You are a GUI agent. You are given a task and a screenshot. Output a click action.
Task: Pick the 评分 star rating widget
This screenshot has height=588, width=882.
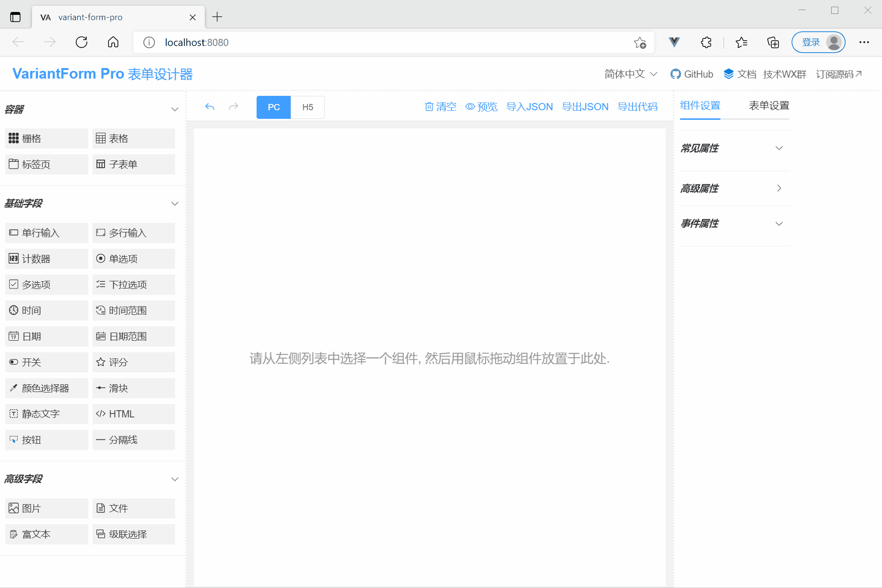pos(133,362)
